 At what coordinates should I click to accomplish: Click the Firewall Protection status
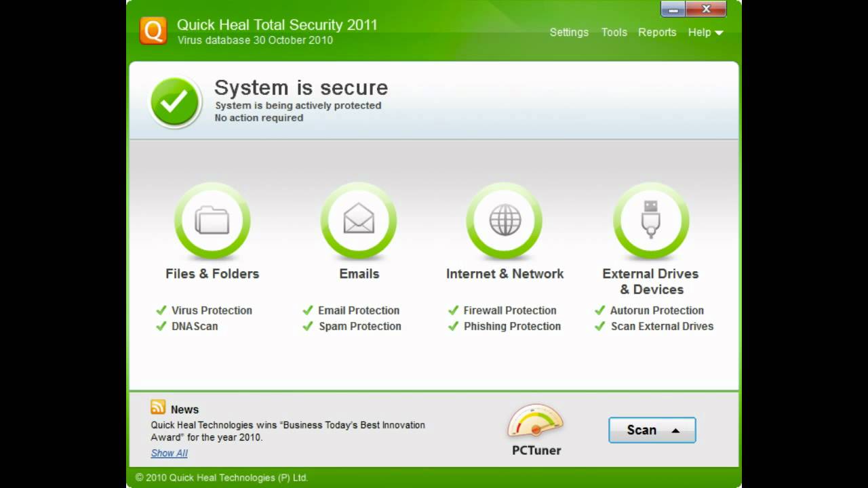pyautogui.click(x=502, y=310)
